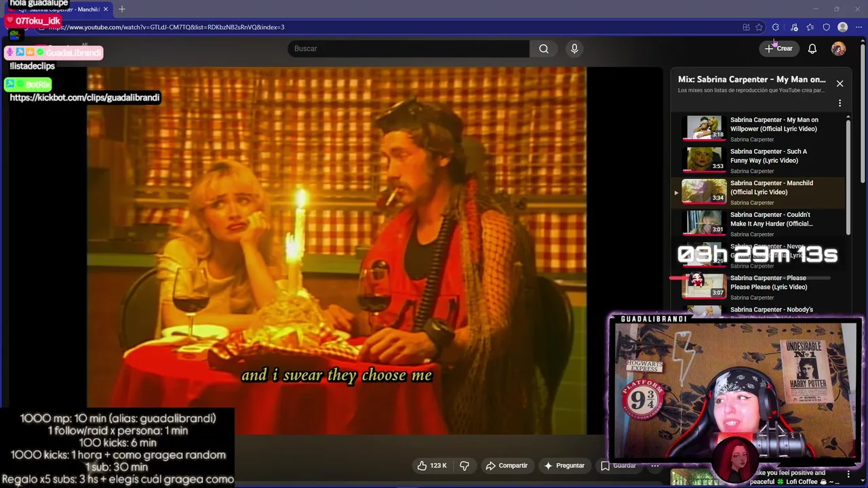This screenshot has height=488, width=868.
Task: Start voice search with microphone icon
Action: coord(574,49)
